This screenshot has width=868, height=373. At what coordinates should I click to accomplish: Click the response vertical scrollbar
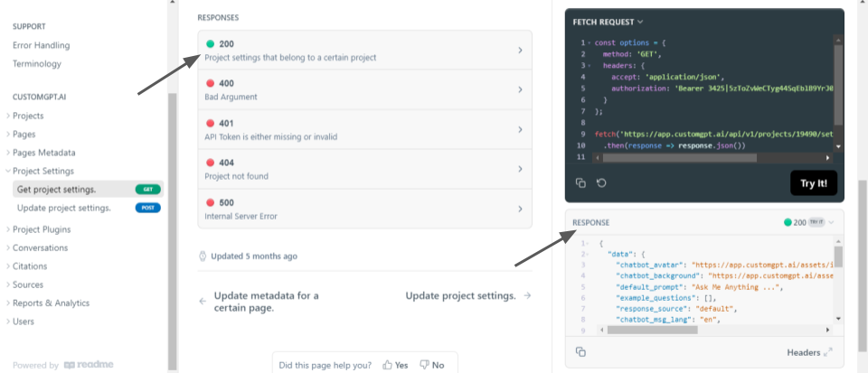click(x=838, y=256)
